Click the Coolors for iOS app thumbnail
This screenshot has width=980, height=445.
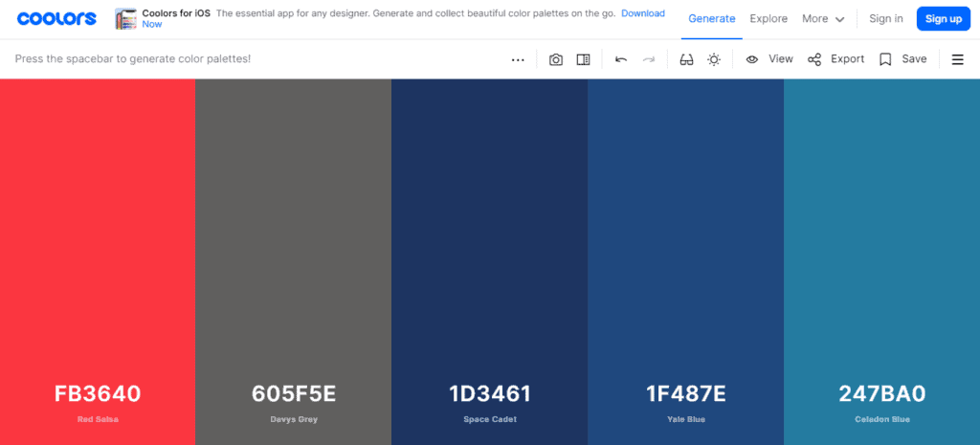pyautogui.click(x=125, y=19)
